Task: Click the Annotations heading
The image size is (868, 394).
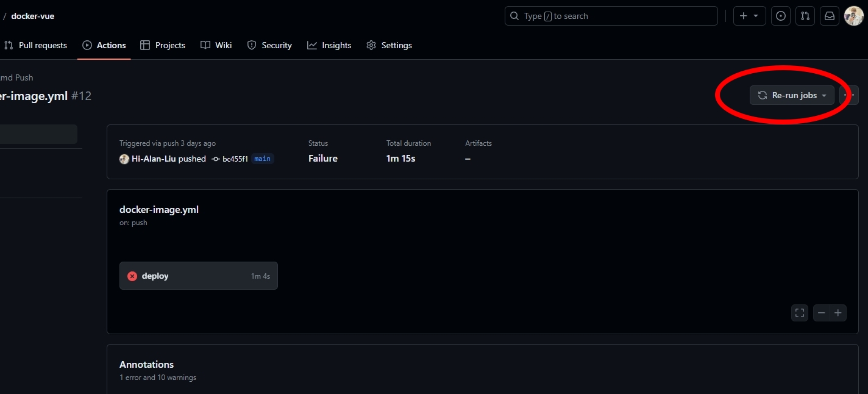Action: pos(146,364)
